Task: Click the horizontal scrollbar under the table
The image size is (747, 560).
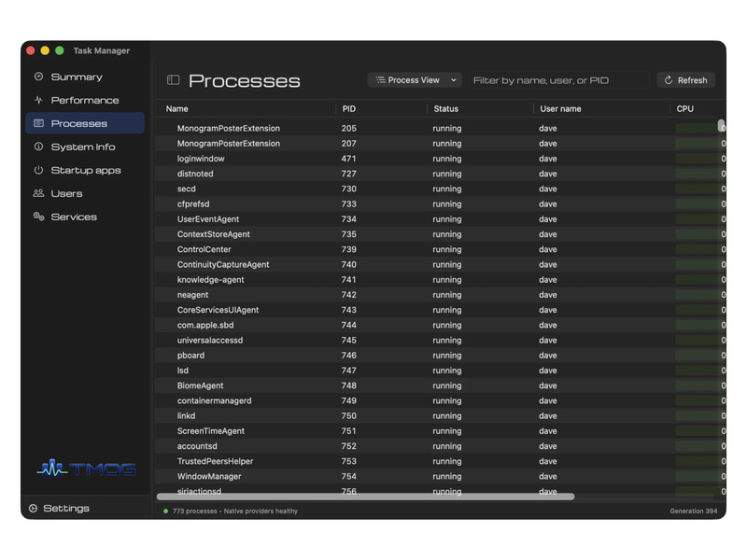Action: [365, 497]
